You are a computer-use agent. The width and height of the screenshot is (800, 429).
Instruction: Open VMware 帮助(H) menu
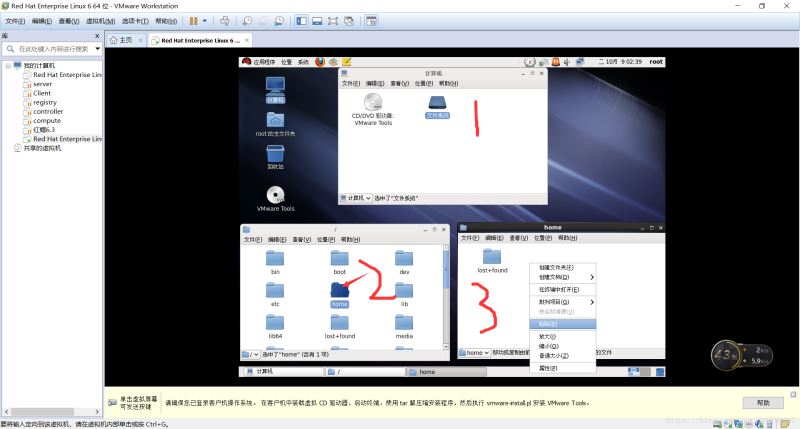click(166, 21)
